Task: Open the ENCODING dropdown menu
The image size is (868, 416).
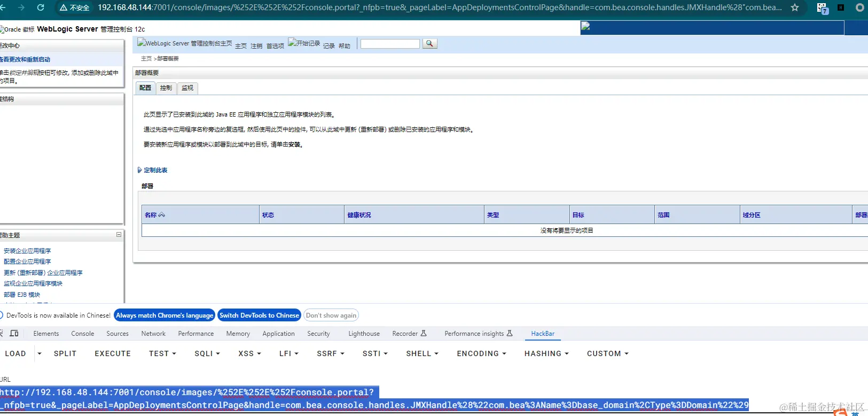Action: click(x=481, y=353)
